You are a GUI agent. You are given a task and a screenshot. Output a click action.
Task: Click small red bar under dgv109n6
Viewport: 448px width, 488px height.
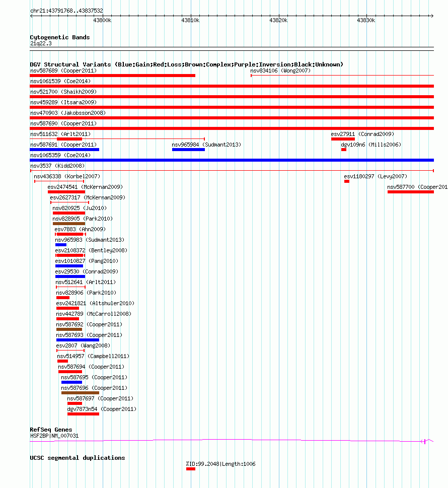point(344,150)
